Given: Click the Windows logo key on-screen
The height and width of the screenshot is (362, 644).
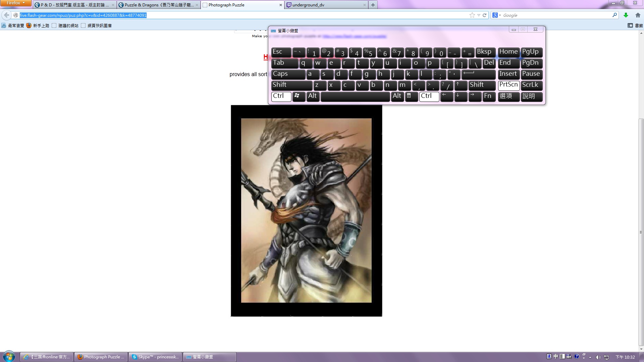Looking at the screenshot, I should point(299,96).
